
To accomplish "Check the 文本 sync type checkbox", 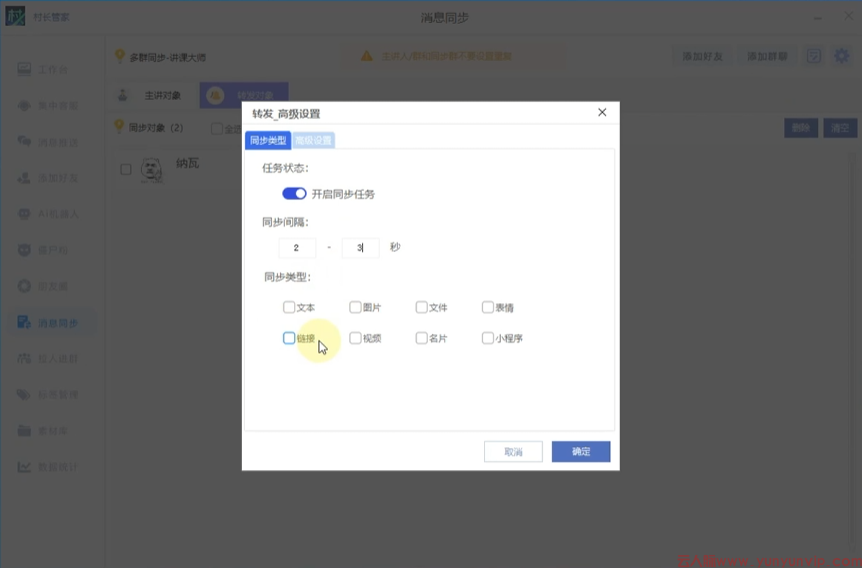I will pos(289,308).
